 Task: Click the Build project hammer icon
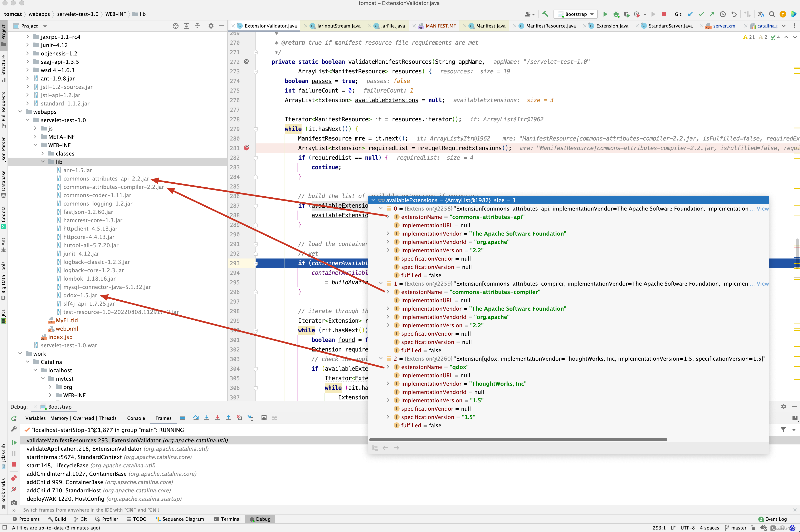545,14
